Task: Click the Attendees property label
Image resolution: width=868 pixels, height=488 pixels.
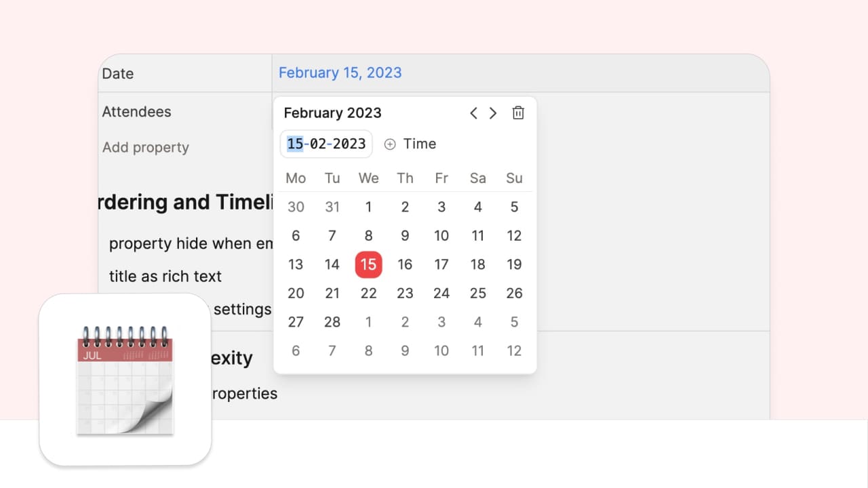Action: tap(137, 112)
